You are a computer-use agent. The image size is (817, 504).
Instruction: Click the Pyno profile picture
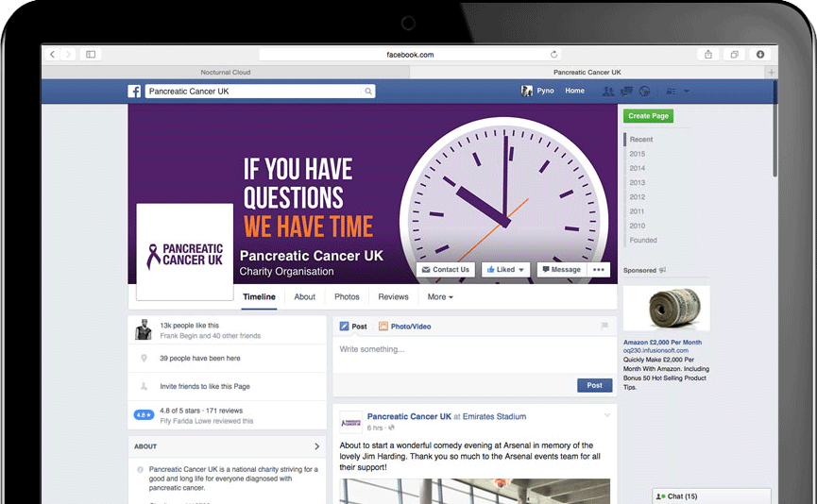[x=527, y=91]
